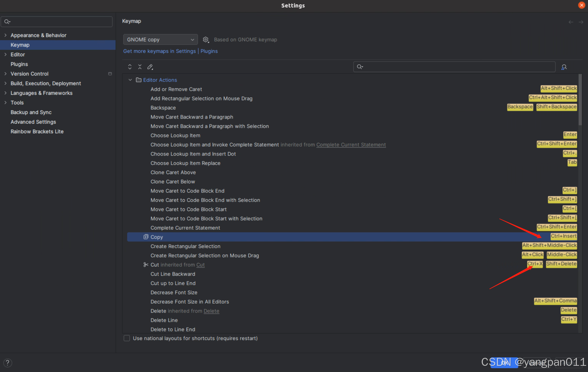Expand the Tools section
The height and width of the screenshot is (372, 588).
[5, 103]
